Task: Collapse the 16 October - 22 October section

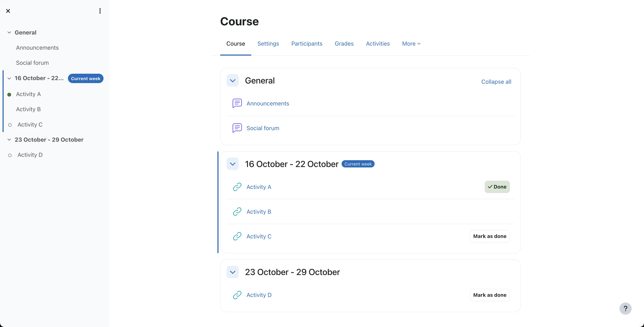Action: [233, 164]
